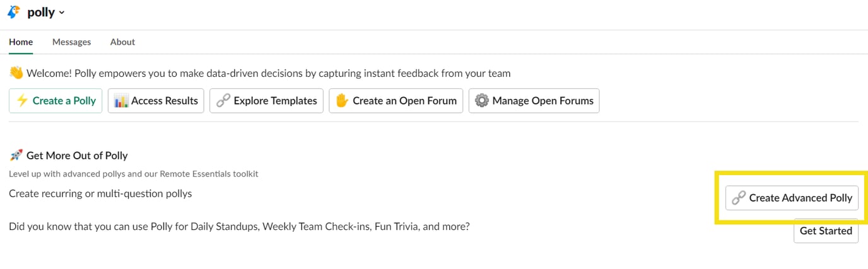Open Access Results

coord(156,101)
